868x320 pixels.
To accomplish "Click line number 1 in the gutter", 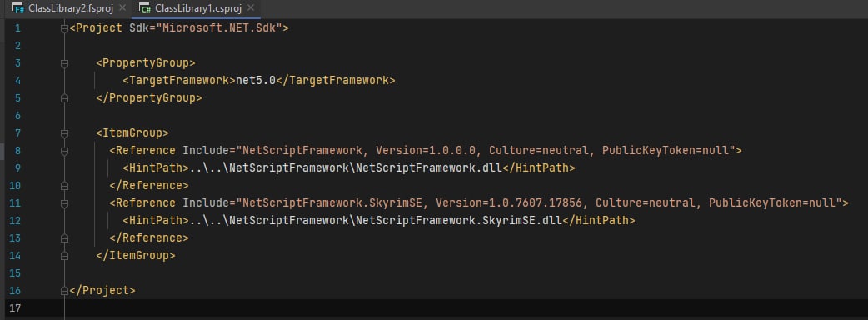I will pos(17,28).
